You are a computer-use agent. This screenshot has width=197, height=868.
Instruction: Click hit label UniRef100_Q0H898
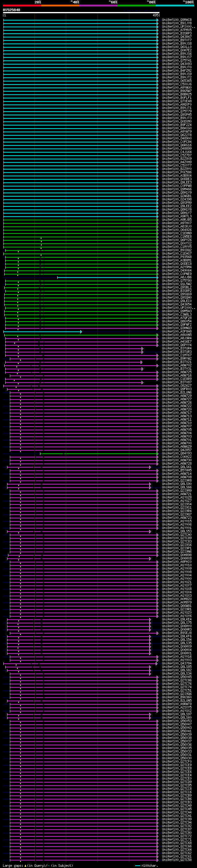point(177,555)
